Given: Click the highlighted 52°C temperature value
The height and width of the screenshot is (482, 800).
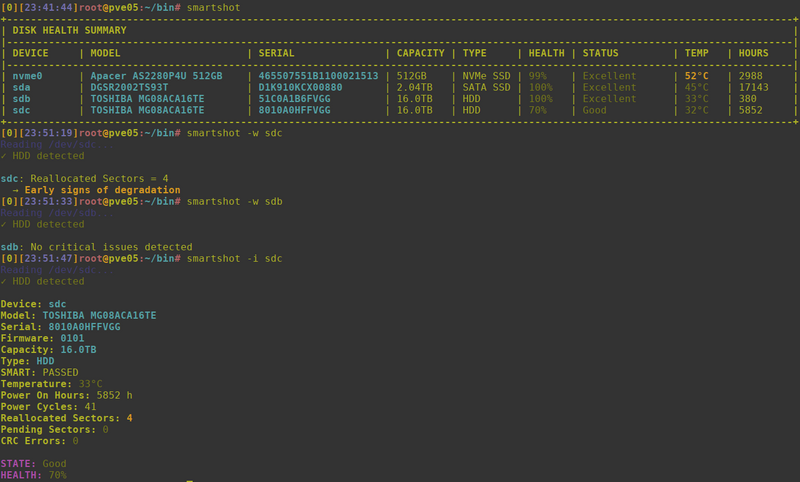Looking at the screenshot, I should tap(696, 75).
